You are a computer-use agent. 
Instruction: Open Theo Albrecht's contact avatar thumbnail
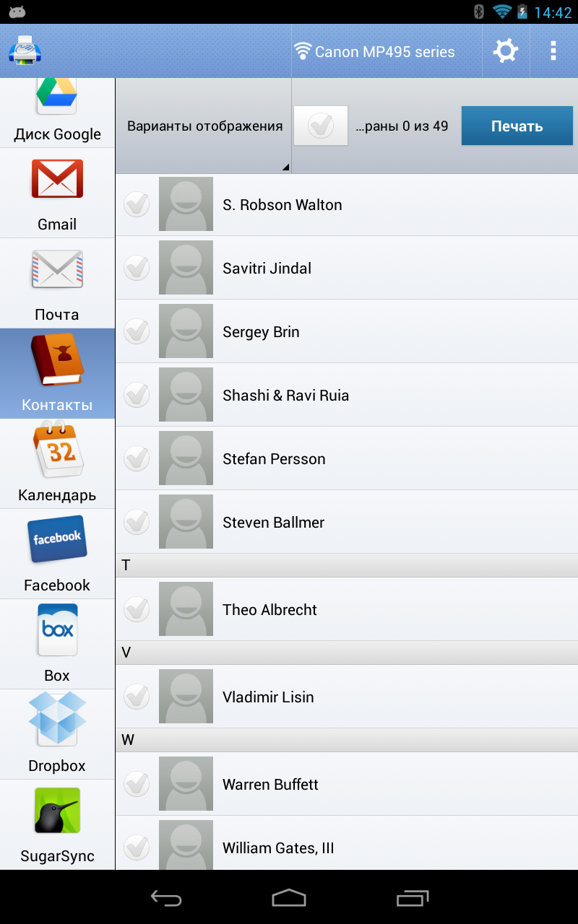click(186, 609)
